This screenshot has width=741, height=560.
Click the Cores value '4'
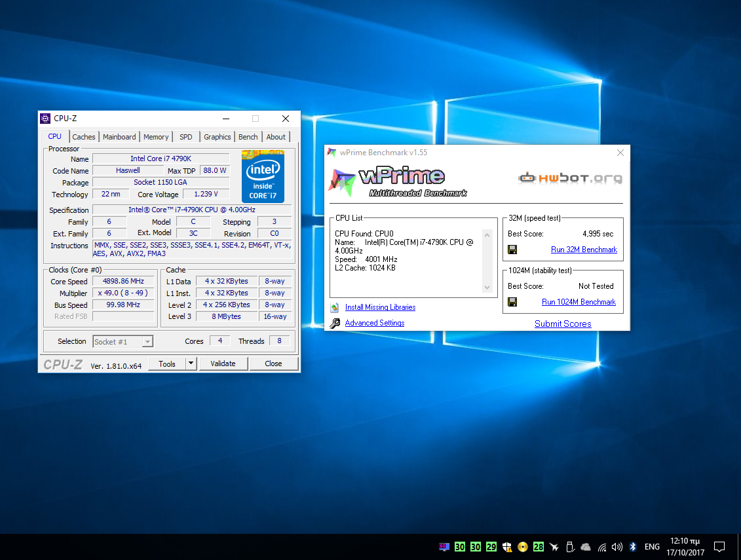(220, 341)
